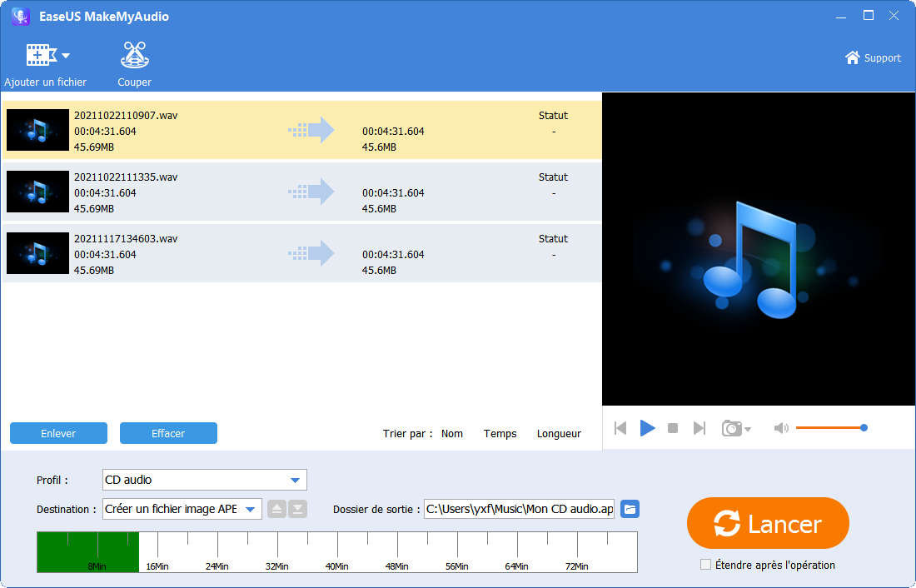Open the Profil CD audio dropdown
This screenshot has width=916, height=588.
point(205,480)
